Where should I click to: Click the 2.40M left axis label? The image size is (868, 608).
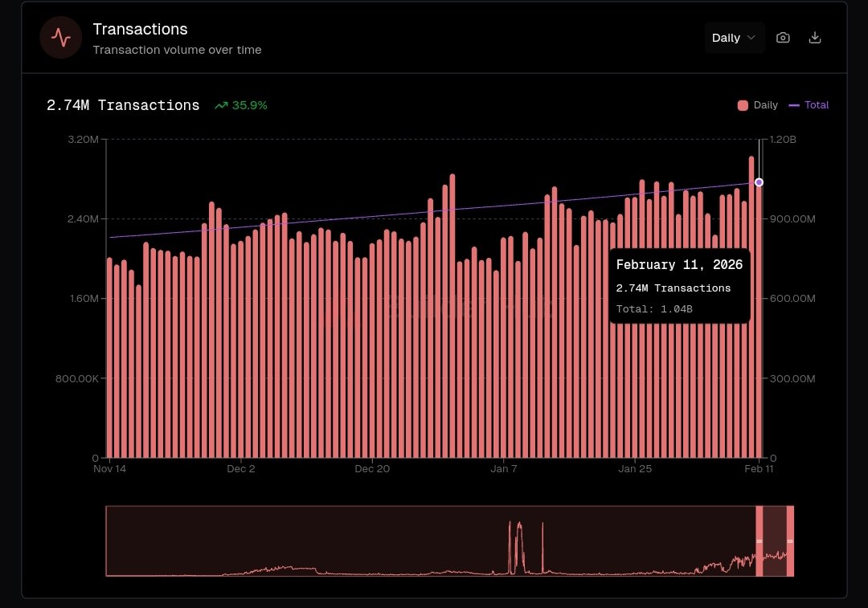tap(83, 219)
